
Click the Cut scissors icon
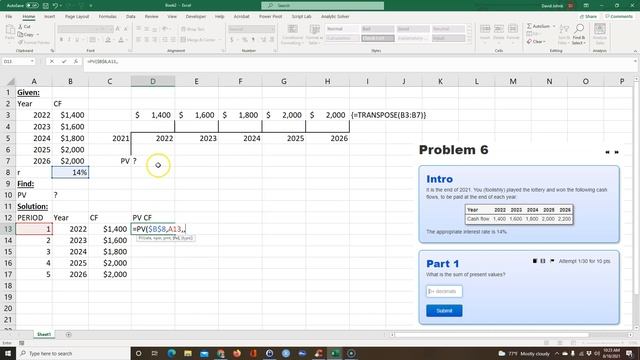pos(20,27)
